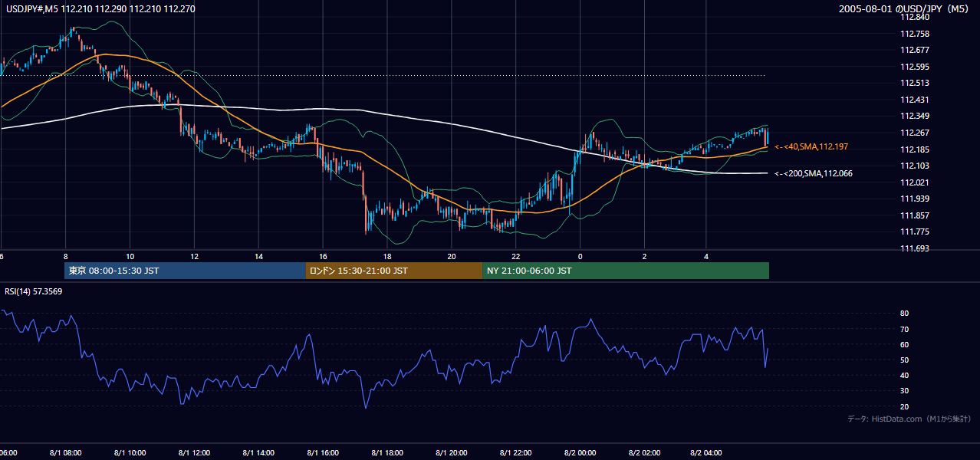Click the 111.775 price axis label
The width and height of the screenshot is (980, 460).
(x=914, y=232)
